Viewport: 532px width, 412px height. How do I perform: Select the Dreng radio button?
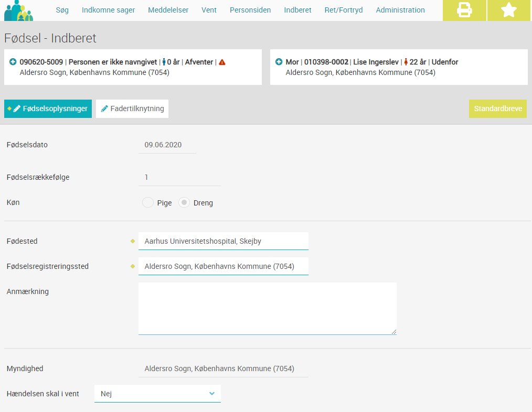pos(184,202)
